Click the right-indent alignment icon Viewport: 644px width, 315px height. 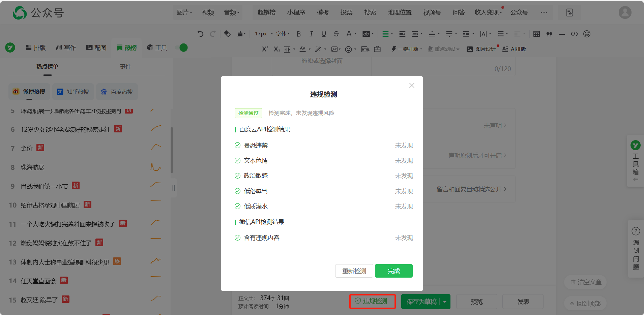pyautogui.click(x=402, y=34)
